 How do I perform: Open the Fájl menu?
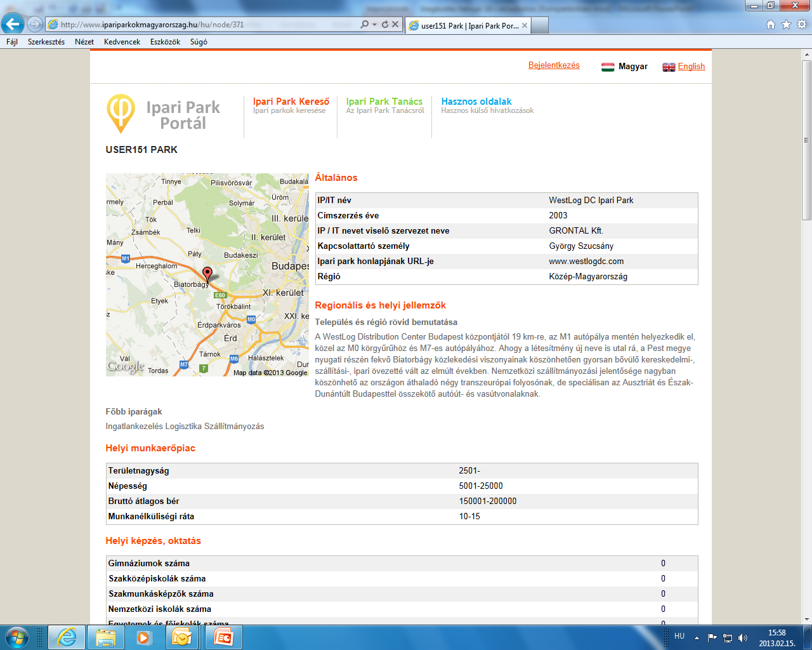coord(12,42)
